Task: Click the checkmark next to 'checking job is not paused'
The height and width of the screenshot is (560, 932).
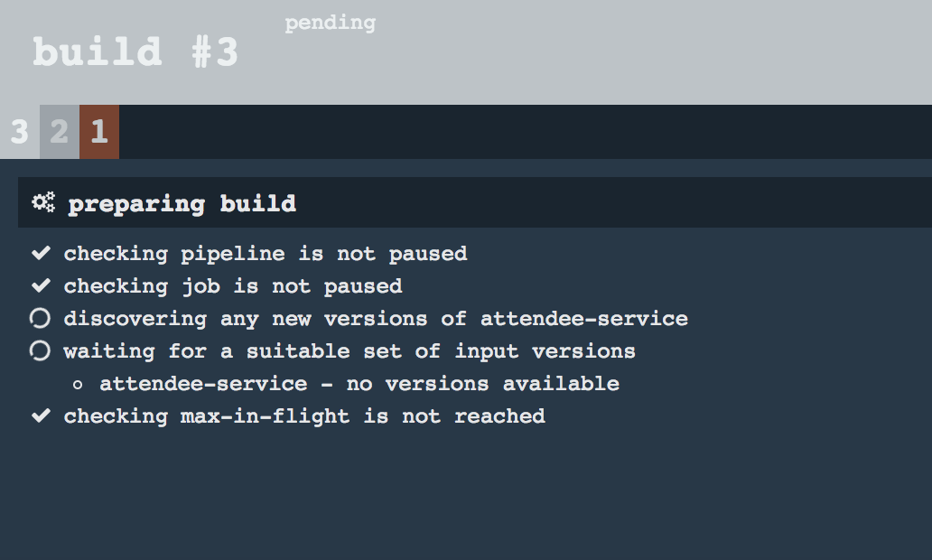Action: click(40, 285)
